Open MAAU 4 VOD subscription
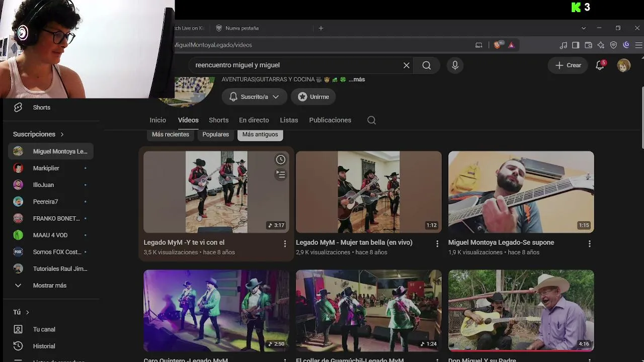Viewport: 644px width, 362px height. coord(50,235)
